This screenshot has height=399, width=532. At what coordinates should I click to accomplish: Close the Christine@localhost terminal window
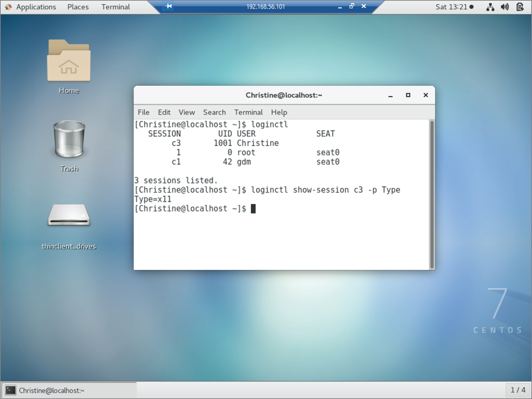(426, 95)
